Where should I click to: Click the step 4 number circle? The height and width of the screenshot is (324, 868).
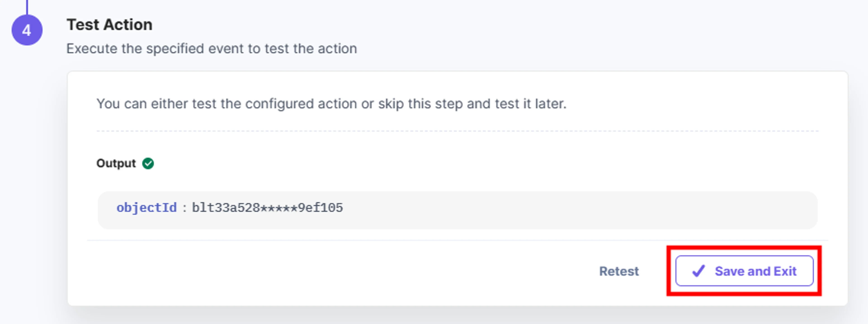click(27, 30)
